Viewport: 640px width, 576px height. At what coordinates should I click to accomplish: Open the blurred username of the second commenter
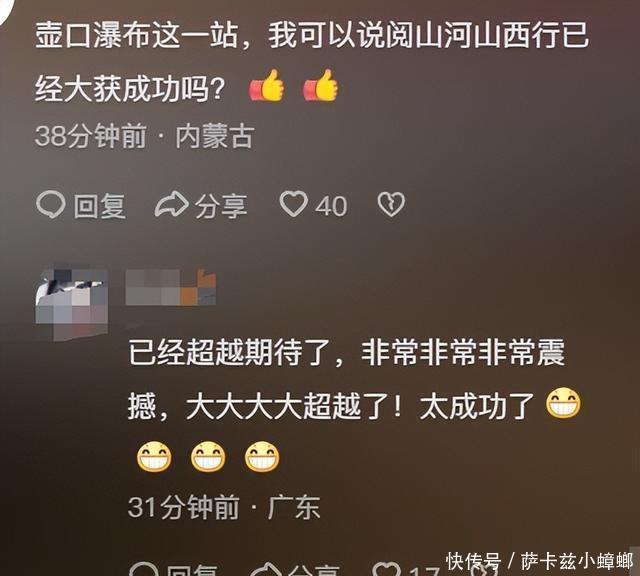171,287
